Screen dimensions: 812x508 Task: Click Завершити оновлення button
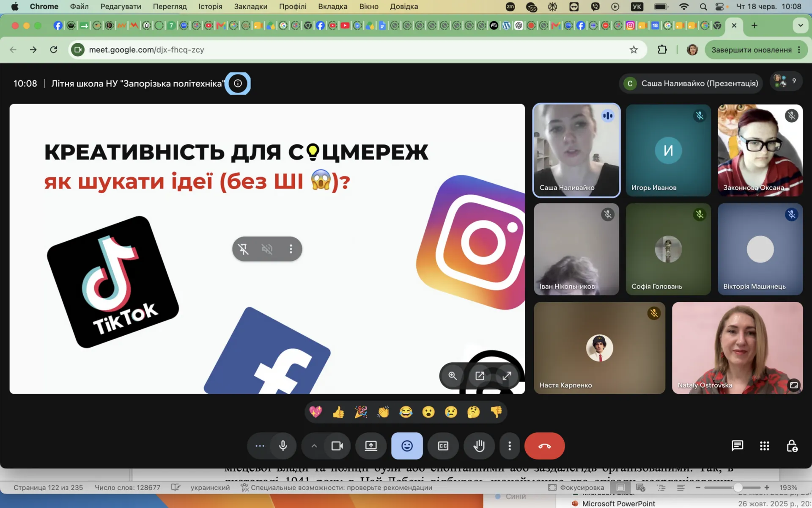[x=752, y=50]
